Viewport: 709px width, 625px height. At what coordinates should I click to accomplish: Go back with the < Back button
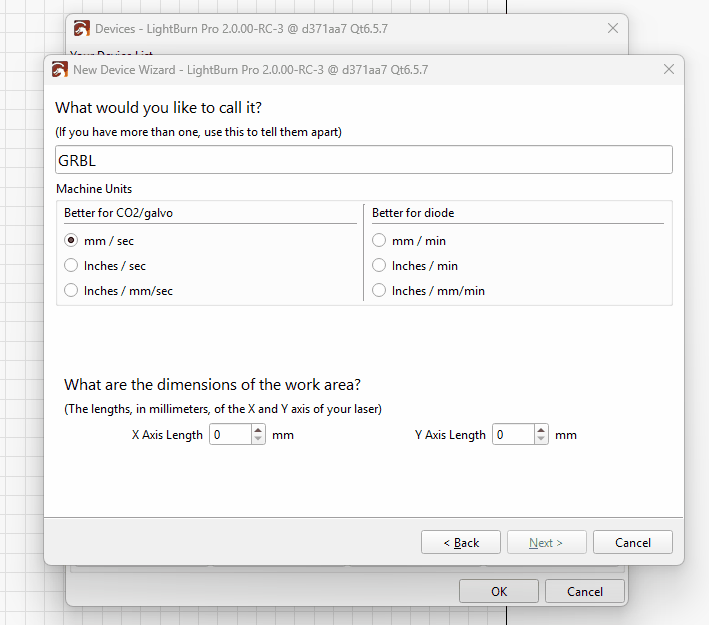click(x=461, y=542)
